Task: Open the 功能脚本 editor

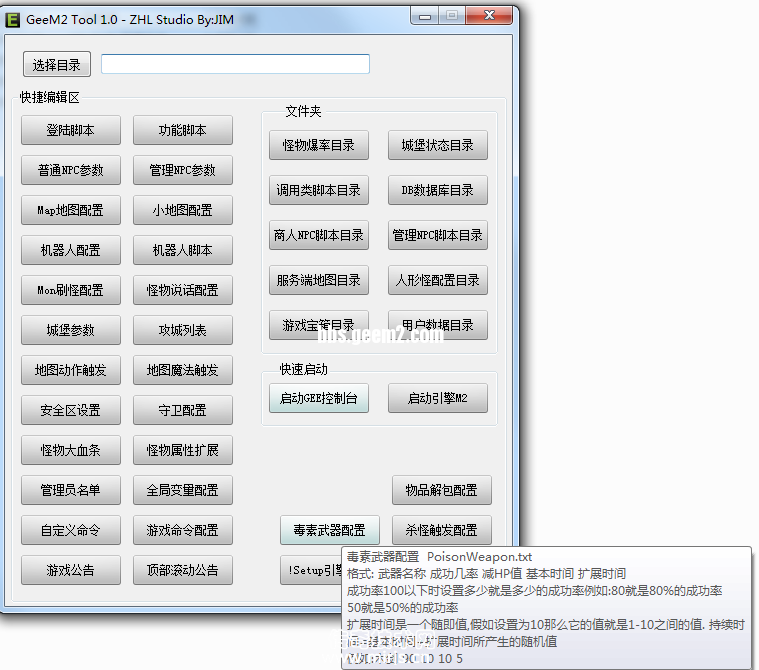Action: click(x=183, y=130)
